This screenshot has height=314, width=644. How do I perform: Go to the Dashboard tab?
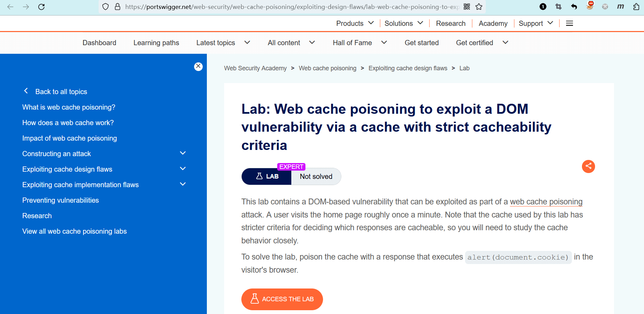click(99, 43)
